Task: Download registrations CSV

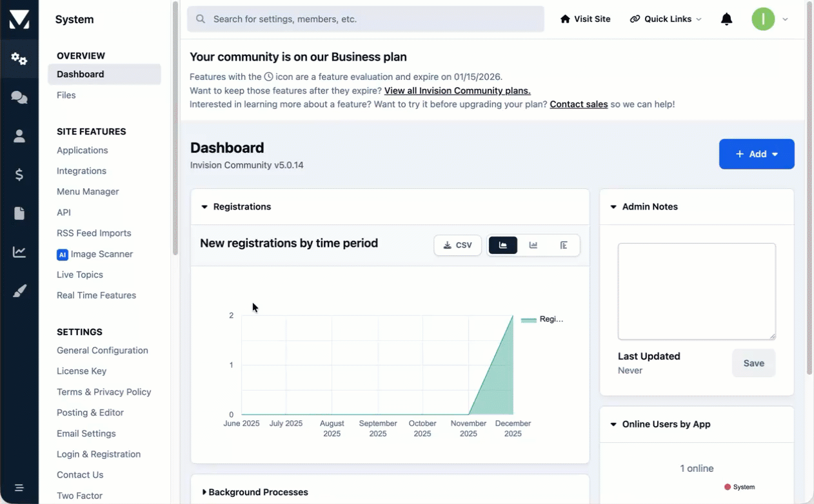Action: [x=458, y=246]
